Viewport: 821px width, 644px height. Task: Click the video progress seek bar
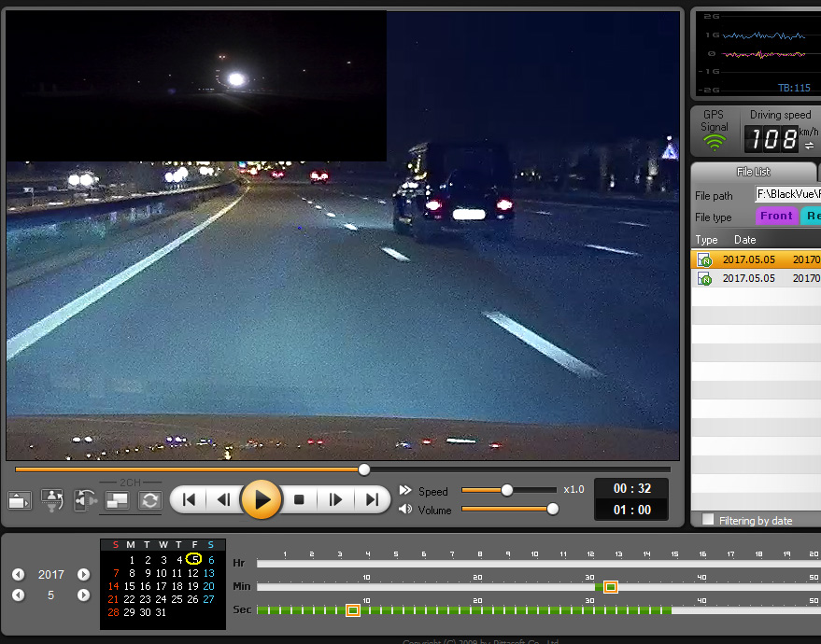(x=343, y=469)
